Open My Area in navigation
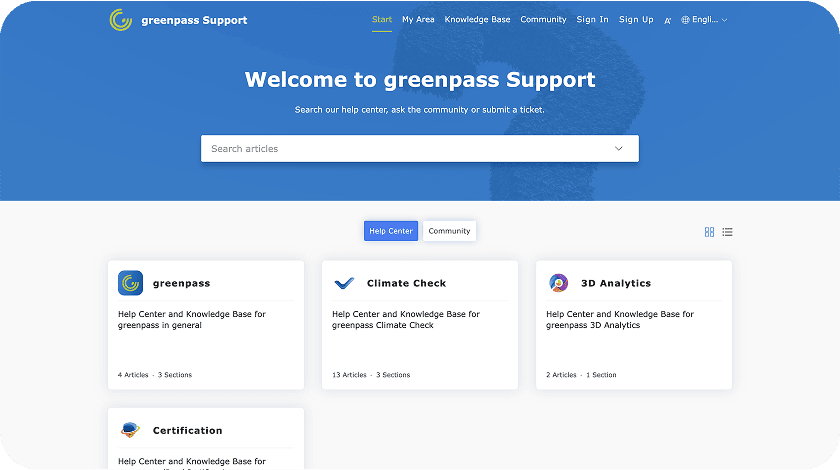Screen dimensions: 840x470 click(x=418, y=19)
